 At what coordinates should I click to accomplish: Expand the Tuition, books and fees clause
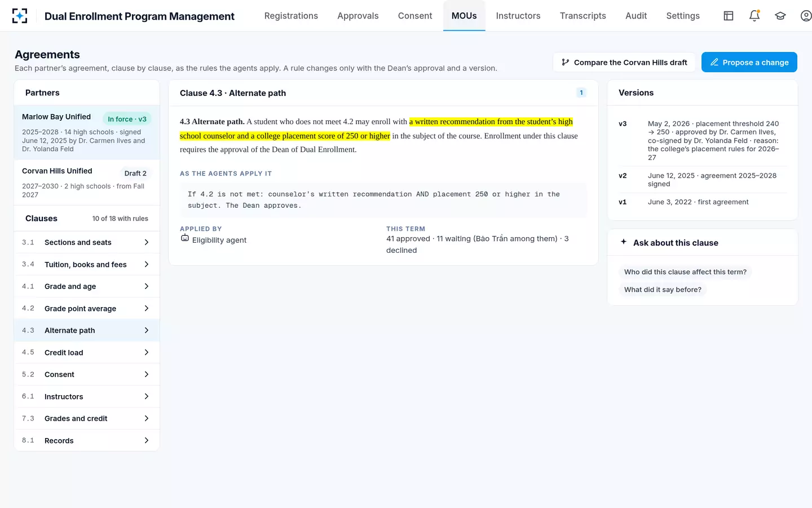coord(87,264)
